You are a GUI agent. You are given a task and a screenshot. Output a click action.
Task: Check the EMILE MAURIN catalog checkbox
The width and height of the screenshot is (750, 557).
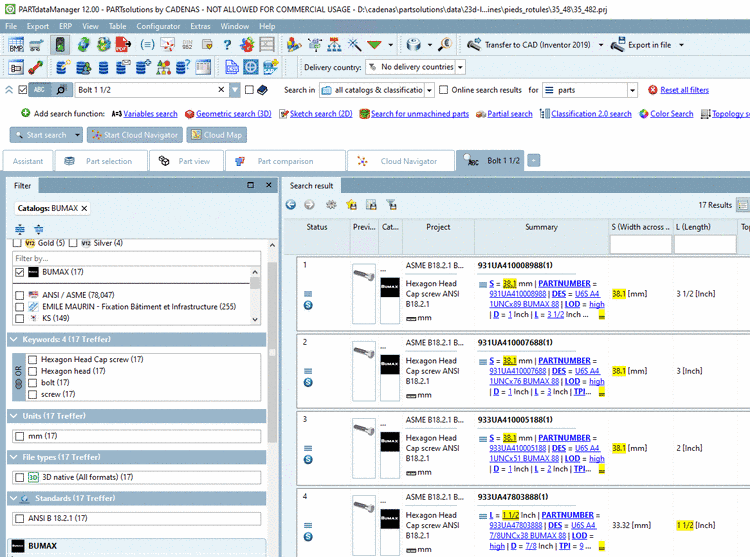(x=20, y=307)
